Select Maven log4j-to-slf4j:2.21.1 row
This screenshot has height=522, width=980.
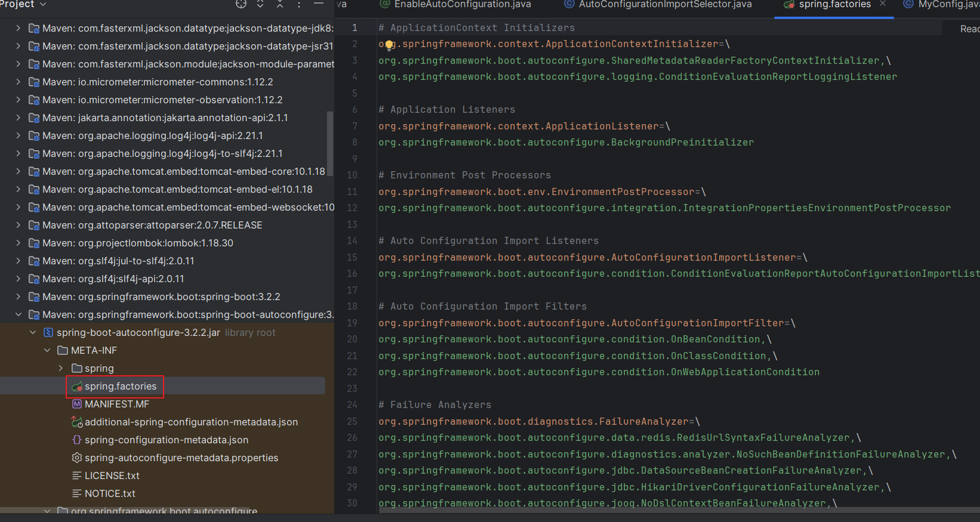coord(162,153)
